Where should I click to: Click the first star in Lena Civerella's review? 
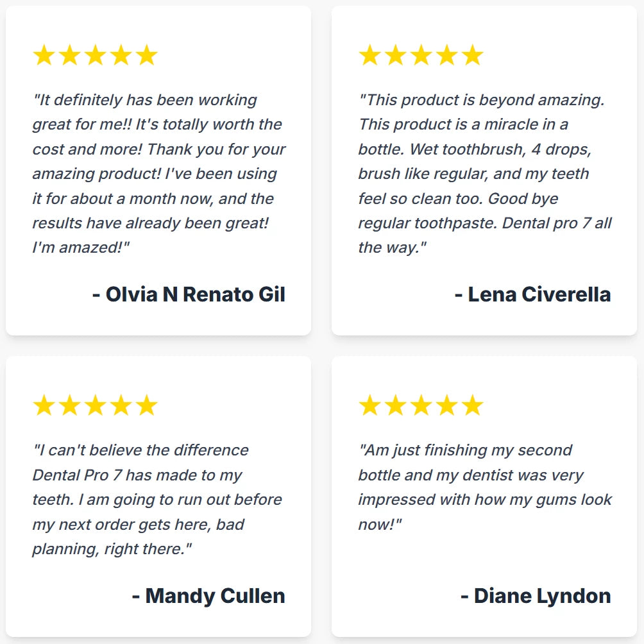coord(369,56)
